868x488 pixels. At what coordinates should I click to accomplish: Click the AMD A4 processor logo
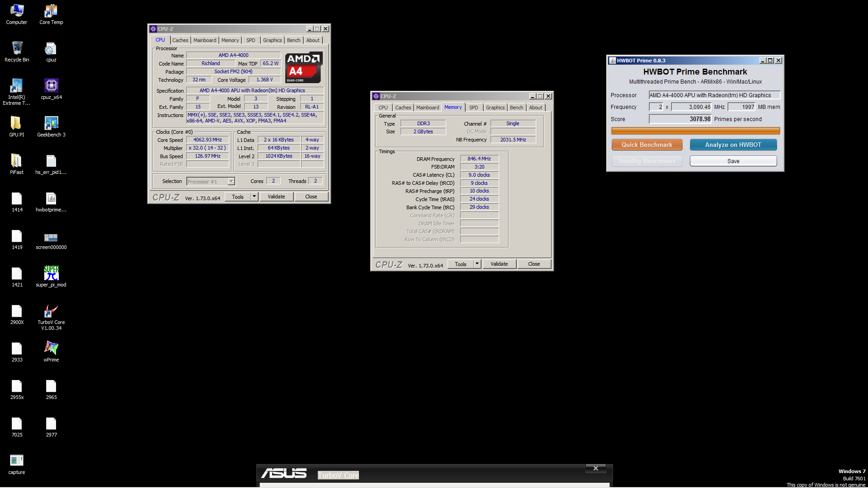coord(304,68)
